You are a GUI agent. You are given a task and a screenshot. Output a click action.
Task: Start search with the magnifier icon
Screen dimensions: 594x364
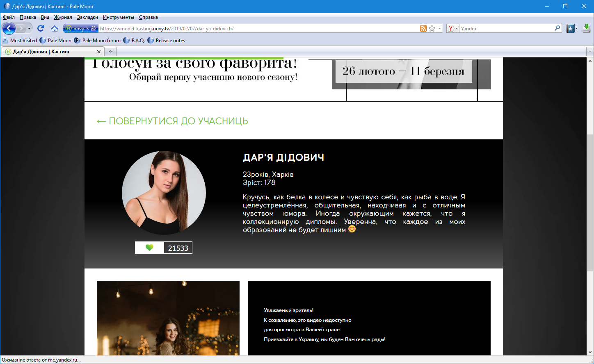(557, 28)
